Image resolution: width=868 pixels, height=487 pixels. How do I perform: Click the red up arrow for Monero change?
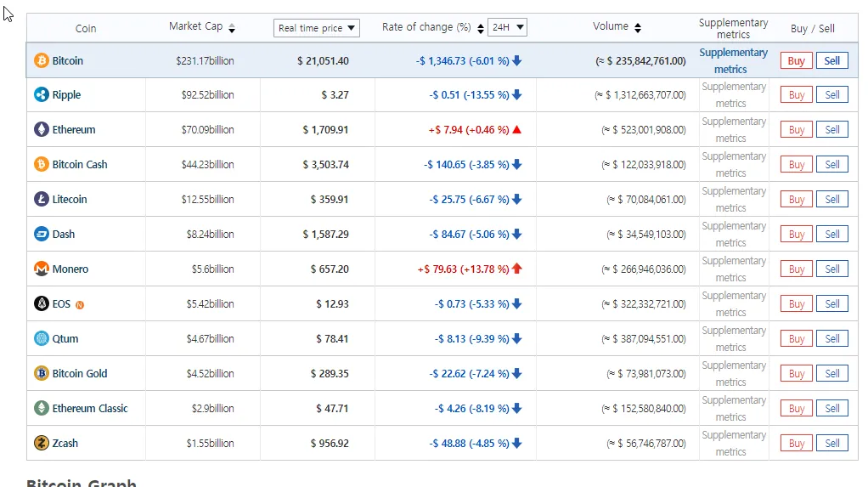pyautogui.click(x=517, y=269)
